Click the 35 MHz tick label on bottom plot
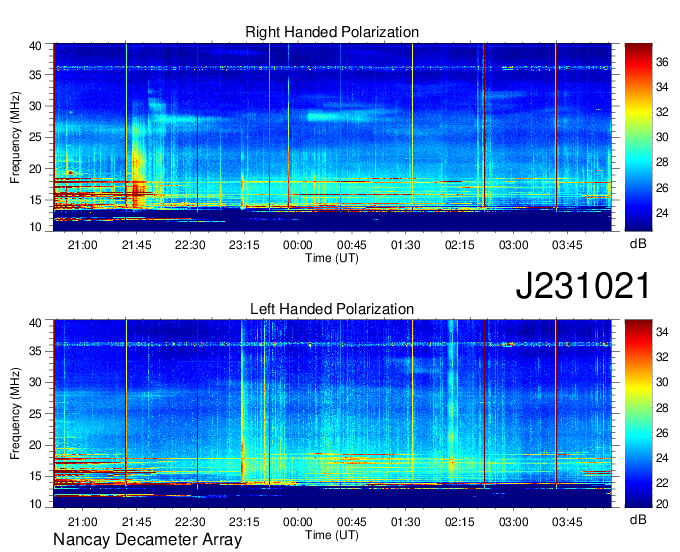The width and height of the screenshot is (680, 552). (35, 352)
